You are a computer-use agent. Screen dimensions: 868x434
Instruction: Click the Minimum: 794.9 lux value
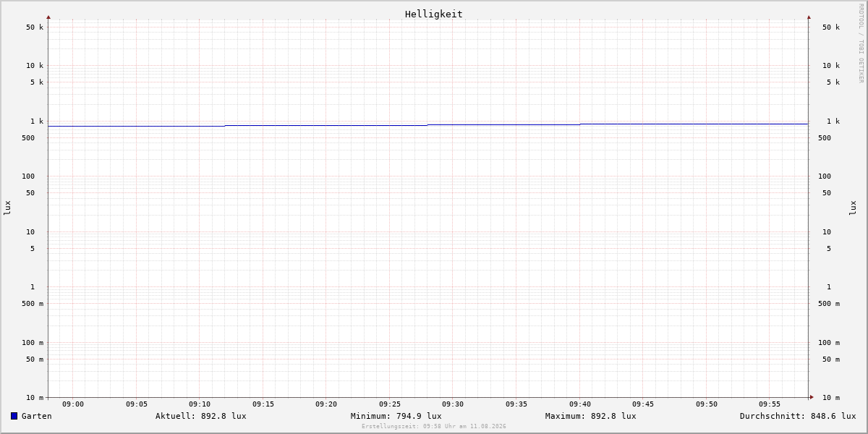click(396, 416)
